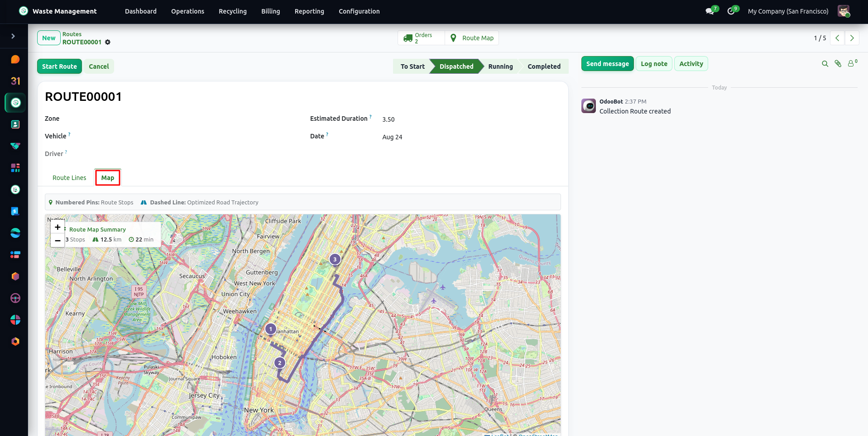Open the blue dollar invoice icon in sidebar
The height and width of the screenshot is (436, 868).
(x=15, y=211)
